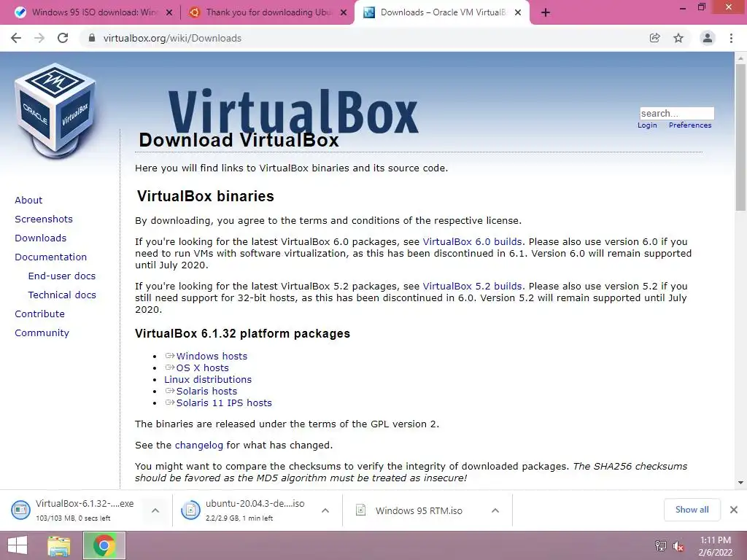747x560 pixels.
Task: Bookmark this page with the star
Action: click(678, 38)
